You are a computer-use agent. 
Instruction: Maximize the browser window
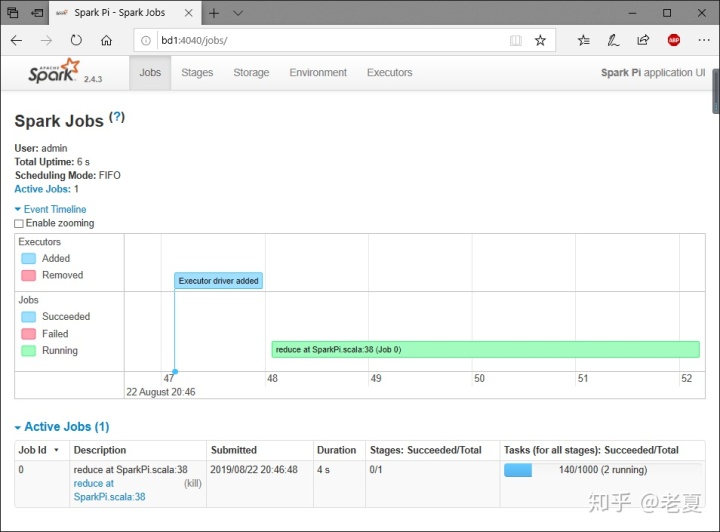(667, 13)
